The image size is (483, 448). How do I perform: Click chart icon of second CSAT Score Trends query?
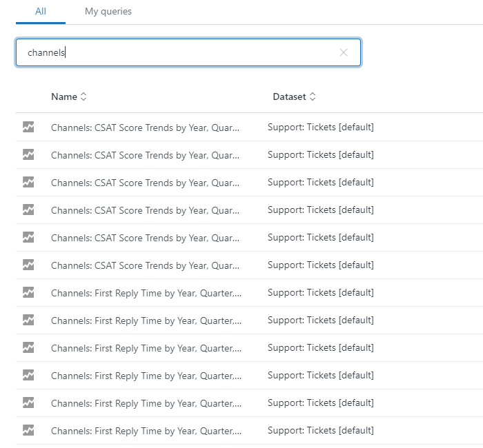(28, 154)
